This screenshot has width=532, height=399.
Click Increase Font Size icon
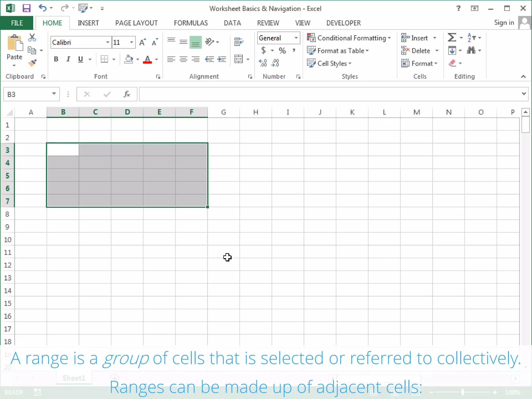click(x=142, y=42)
